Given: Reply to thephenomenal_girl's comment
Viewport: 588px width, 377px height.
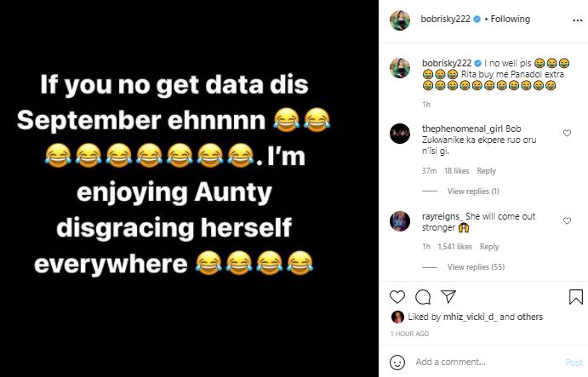Looking at the screenshot, I should point(486,171).
